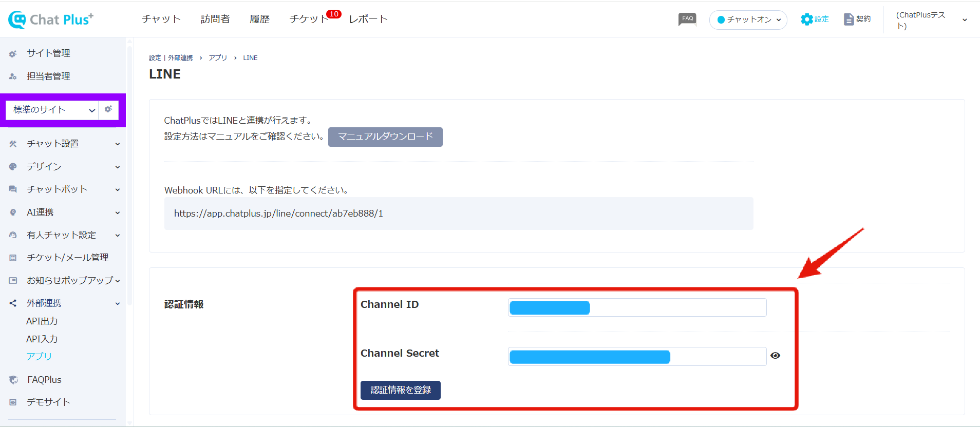Click the チャット設置 tools icon
Image resolution: width=980 pixels, height=427 pixels.
click(13, 144)
